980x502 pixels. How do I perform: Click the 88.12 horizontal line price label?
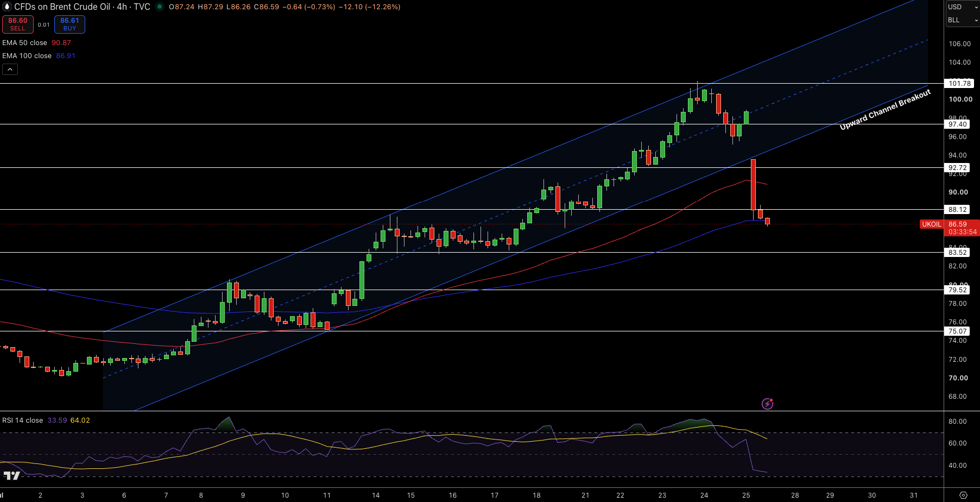958,210
